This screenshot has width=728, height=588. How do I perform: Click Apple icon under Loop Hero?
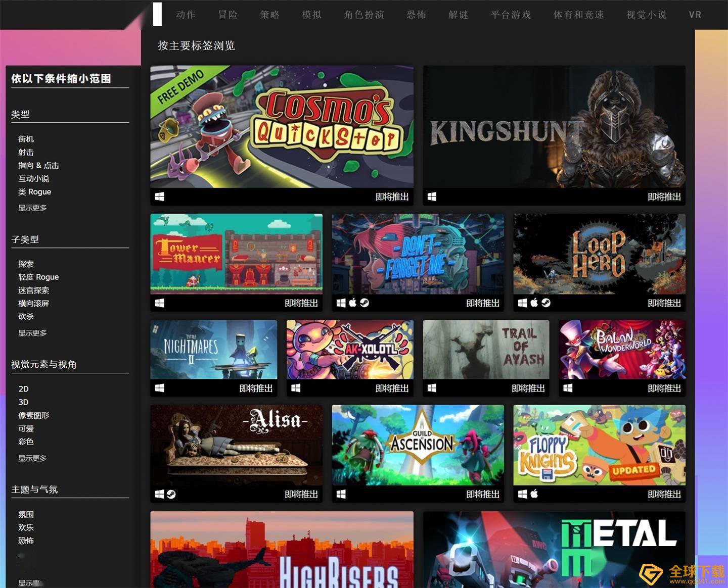(534, 303)
